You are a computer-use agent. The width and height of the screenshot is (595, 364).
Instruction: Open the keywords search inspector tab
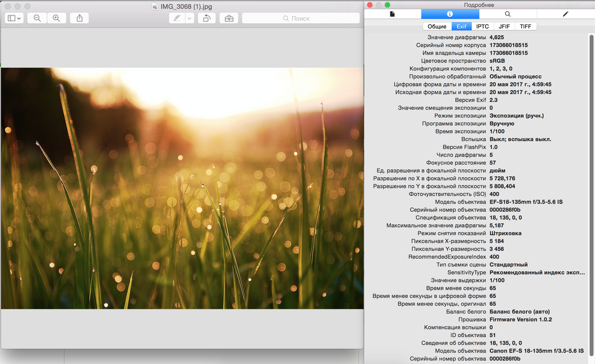[x=508, y=14]
